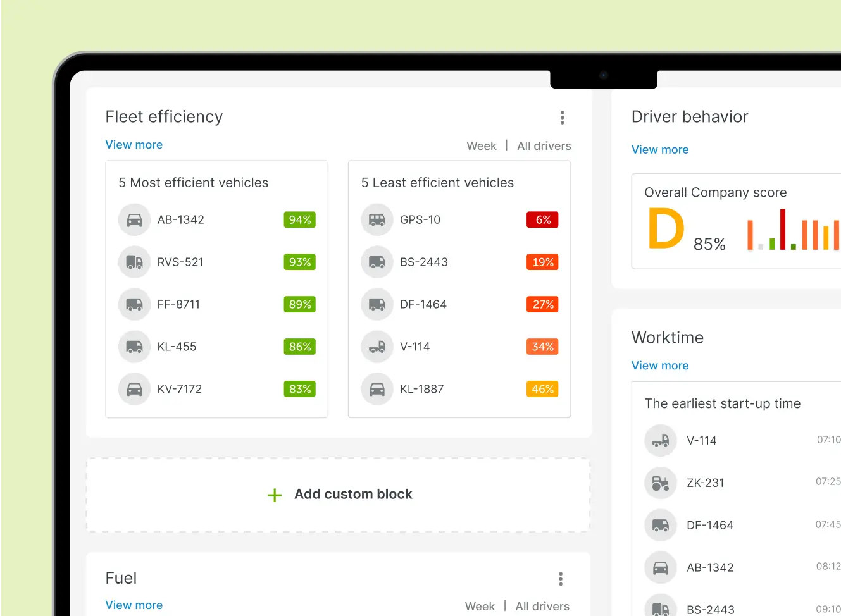The width and height of the screenshot is (841, 616).
Task: Click the pickup icon beside V-114 in Worktime list
Action: point(661,441)
